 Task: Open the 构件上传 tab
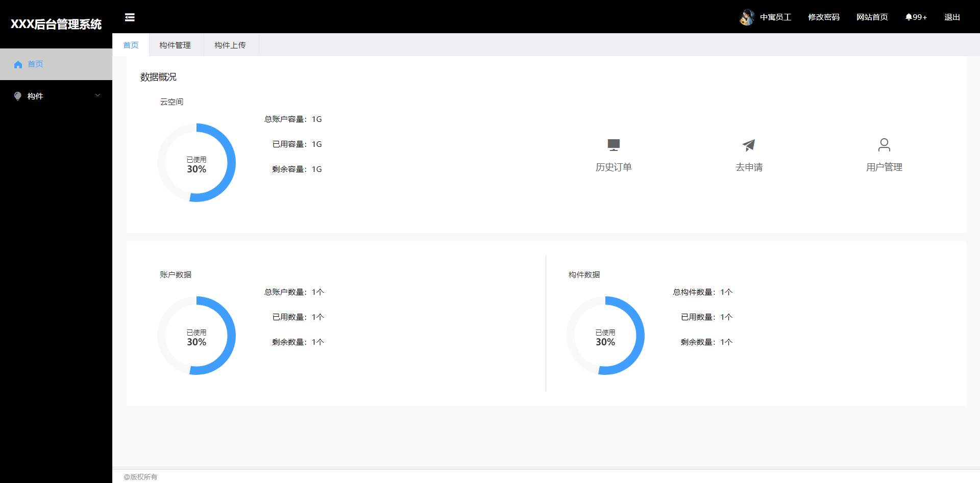(230, 45)
